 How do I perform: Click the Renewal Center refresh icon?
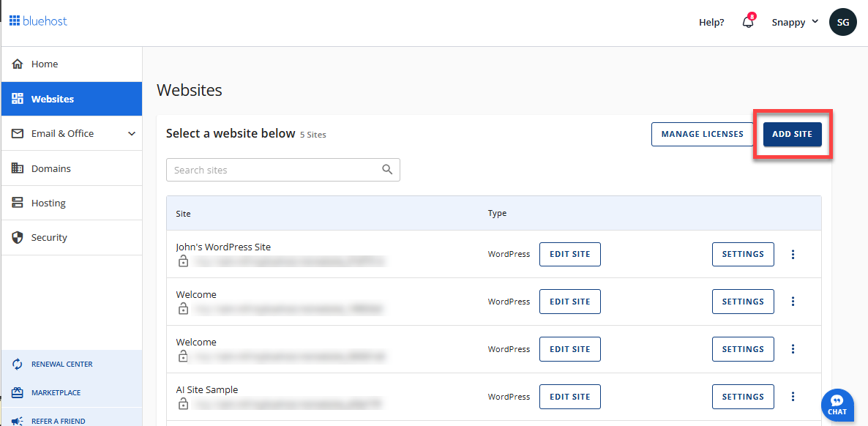[17, 364]
